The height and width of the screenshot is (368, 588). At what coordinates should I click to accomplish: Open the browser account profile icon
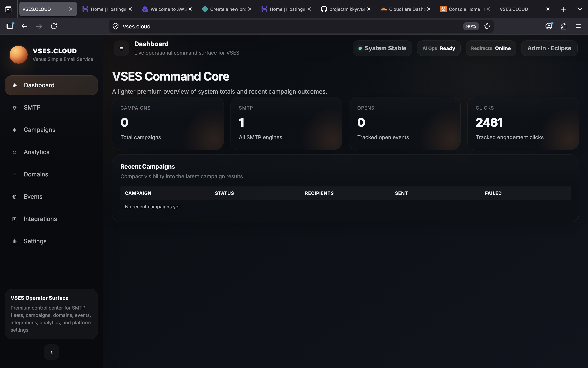[549, 26]
